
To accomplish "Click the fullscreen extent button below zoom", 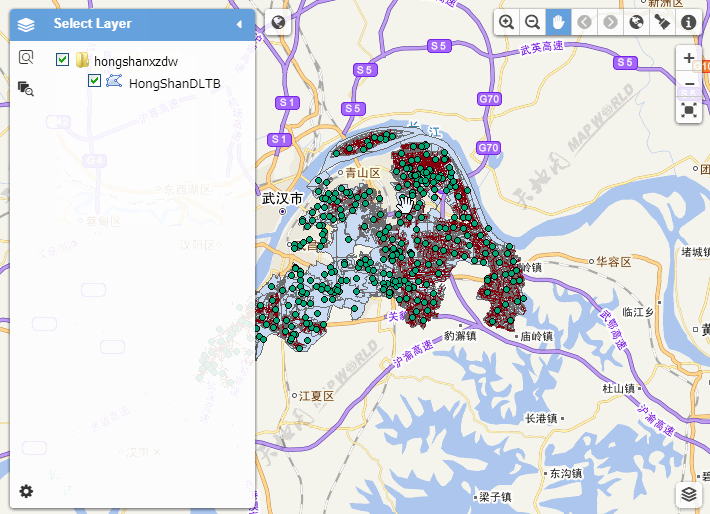I will (x=689, y=110).
